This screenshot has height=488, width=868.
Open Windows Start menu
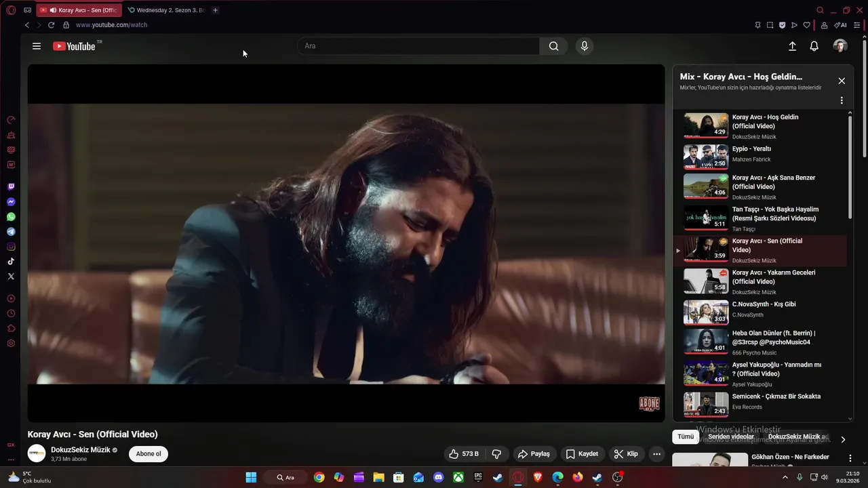(x=251, y=477)
